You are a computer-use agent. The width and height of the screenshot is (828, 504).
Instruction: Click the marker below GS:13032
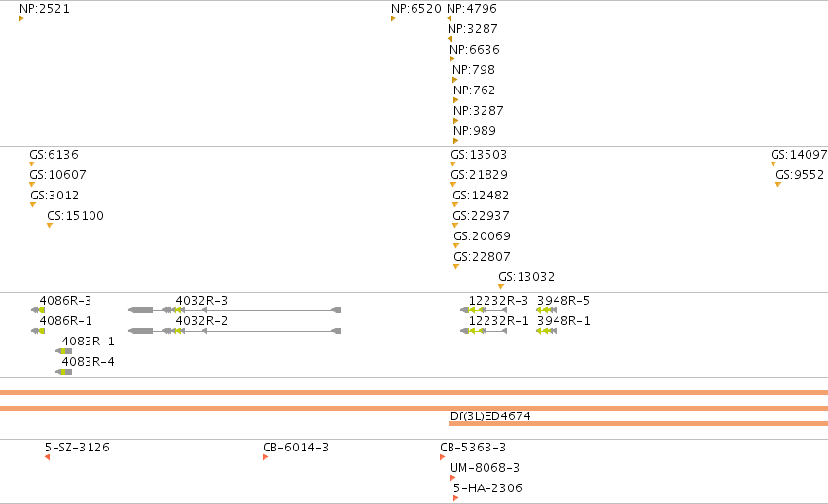point(501,286)
